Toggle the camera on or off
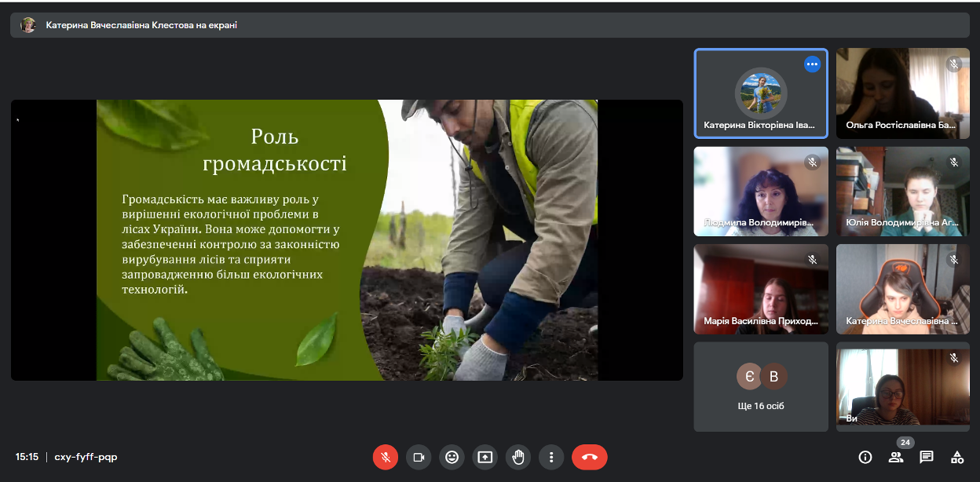Viewport: 980px width, 482px height. pos(419,457)
